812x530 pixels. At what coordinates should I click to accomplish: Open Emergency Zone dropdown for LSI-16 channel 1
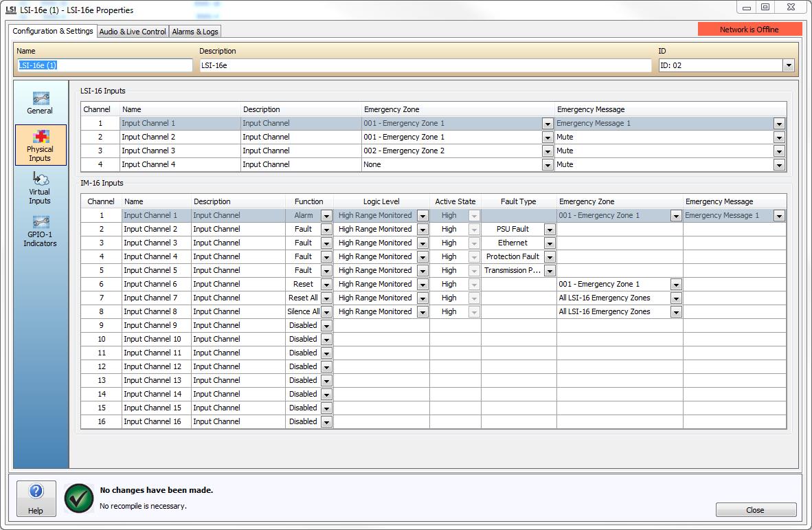548,124
